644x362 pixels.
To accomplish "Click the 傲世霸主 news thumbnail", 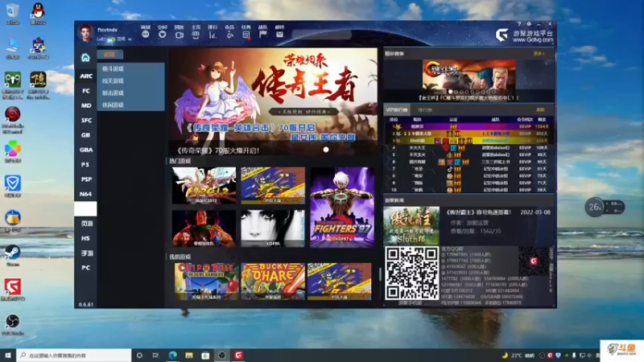I will (x=411, y=225).
